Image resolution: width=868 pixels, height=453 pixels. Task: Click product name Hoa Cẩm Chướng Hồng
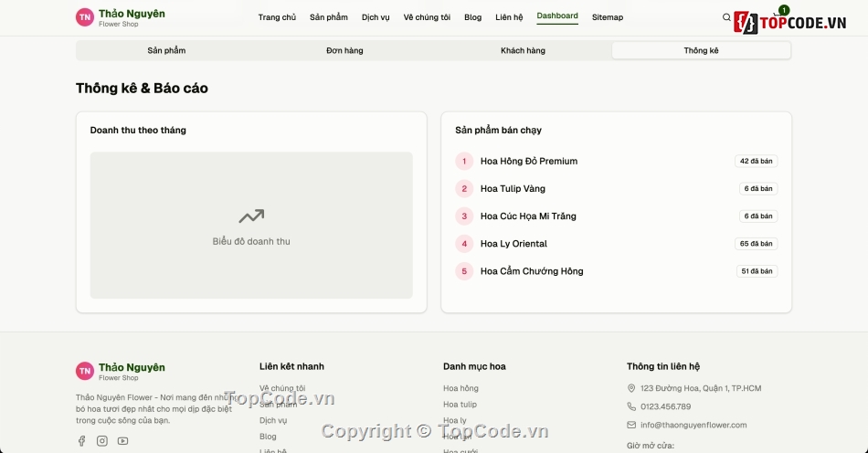pyautogui.click(x=532, y=271)
